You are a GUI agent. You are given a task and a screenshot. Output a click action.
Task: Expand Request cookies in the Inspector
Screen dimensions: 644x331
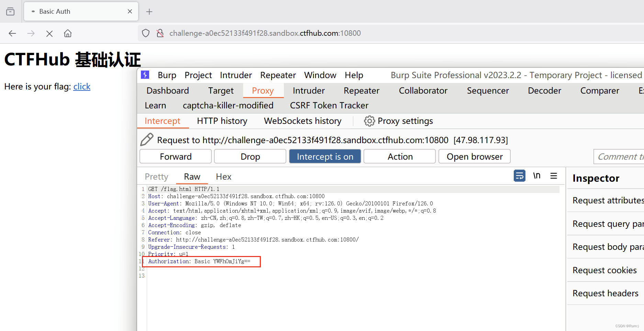(x=604, y=270)
